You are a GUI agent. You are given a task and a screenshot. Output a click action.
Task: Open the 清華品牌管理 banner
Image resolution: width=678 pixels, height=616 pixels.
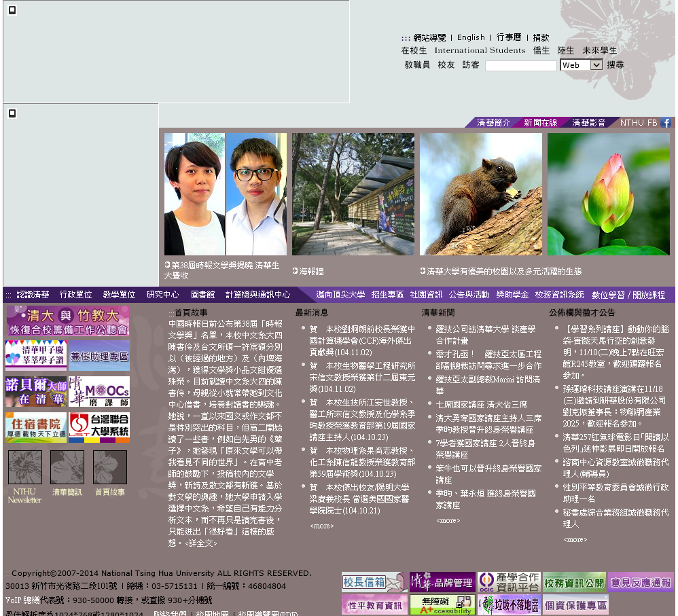(x=442, y=582)
